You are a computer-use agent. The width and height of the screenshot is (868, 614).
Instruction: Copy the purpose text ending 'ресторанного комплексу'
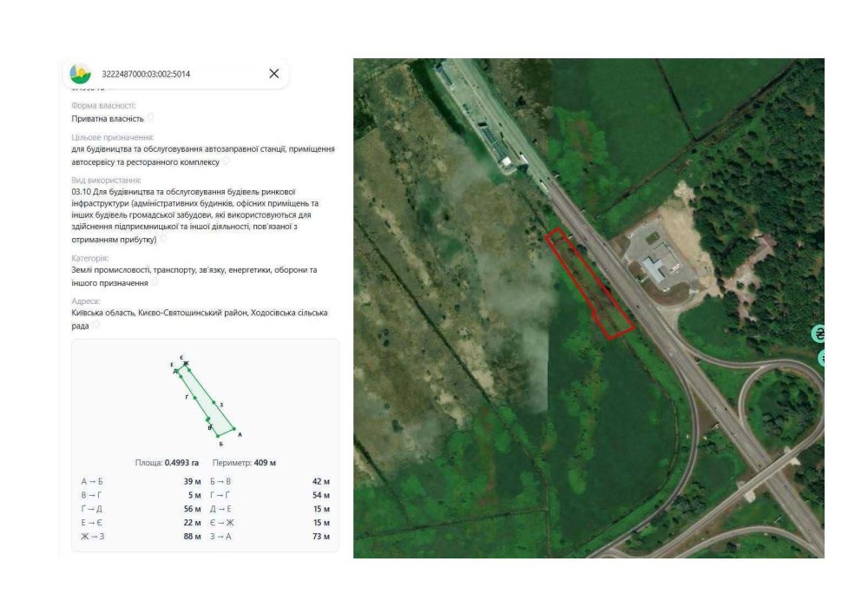click(x=226, y=162)
